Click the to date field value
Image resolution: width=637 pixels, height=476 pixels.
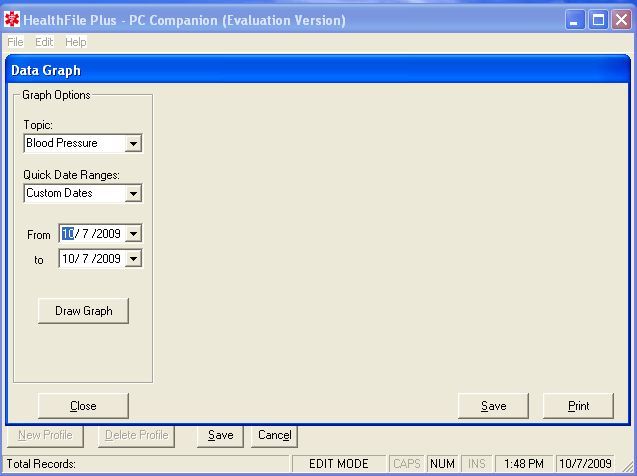pos(91,259)
